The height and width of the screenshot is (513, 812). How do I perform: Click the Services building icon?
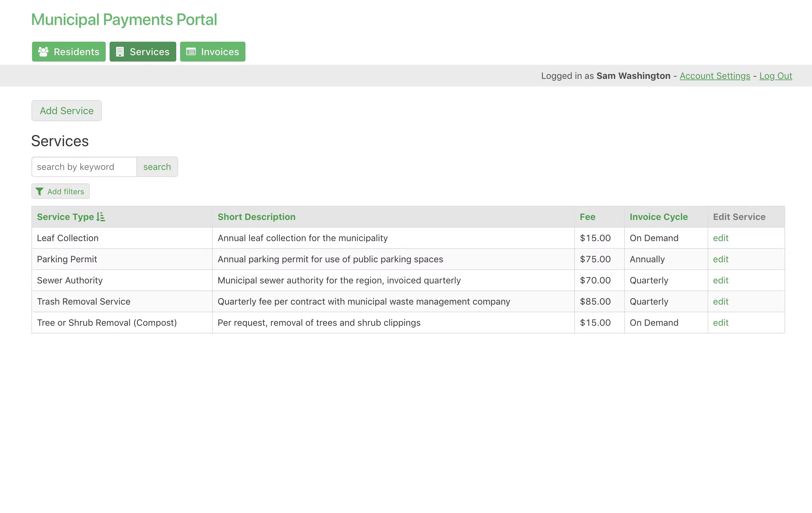(120, 52)
